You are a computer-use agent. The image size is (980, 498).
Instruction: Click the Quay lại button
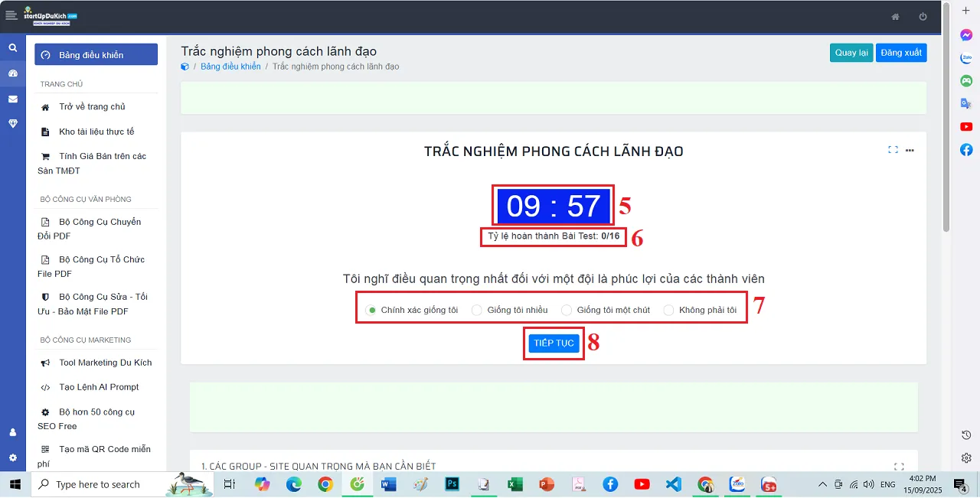(851, 53)
